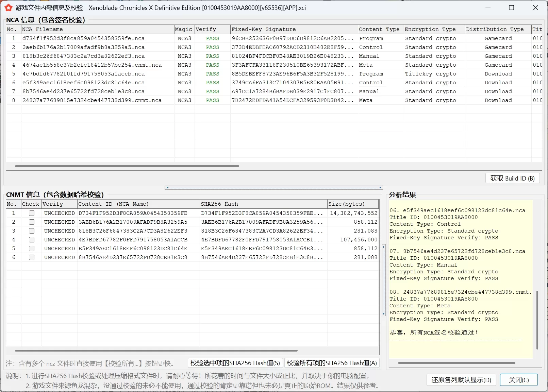Click the vertical splitter beside analysis panel
548x392 pixels.
click(384, 280)
